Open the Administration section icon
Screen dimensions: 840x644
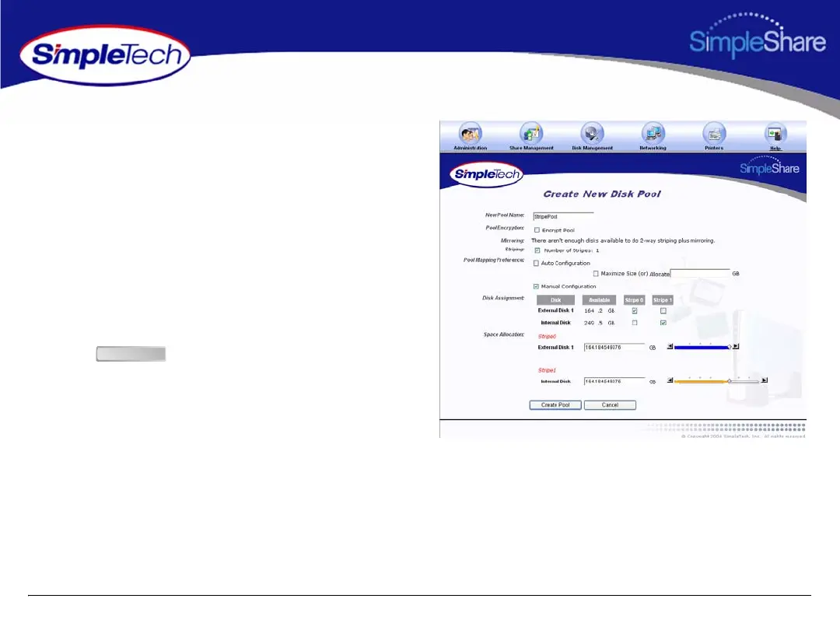coord(470,133)
